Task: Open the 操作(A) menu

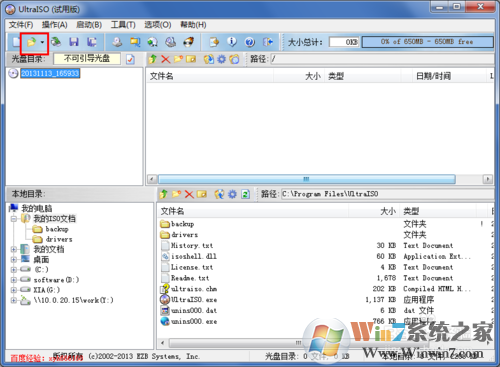Action: click(x=55, y=25)
